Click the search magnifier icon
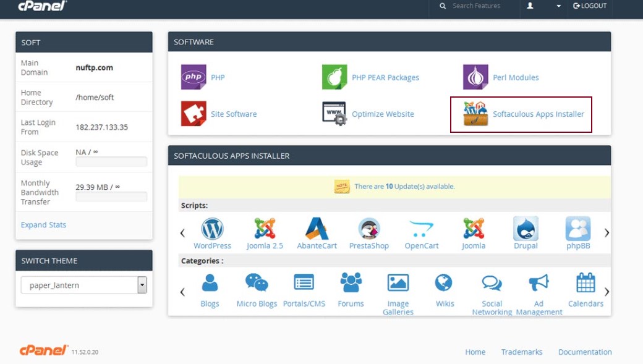643x364 pixels. pos(443,6)
